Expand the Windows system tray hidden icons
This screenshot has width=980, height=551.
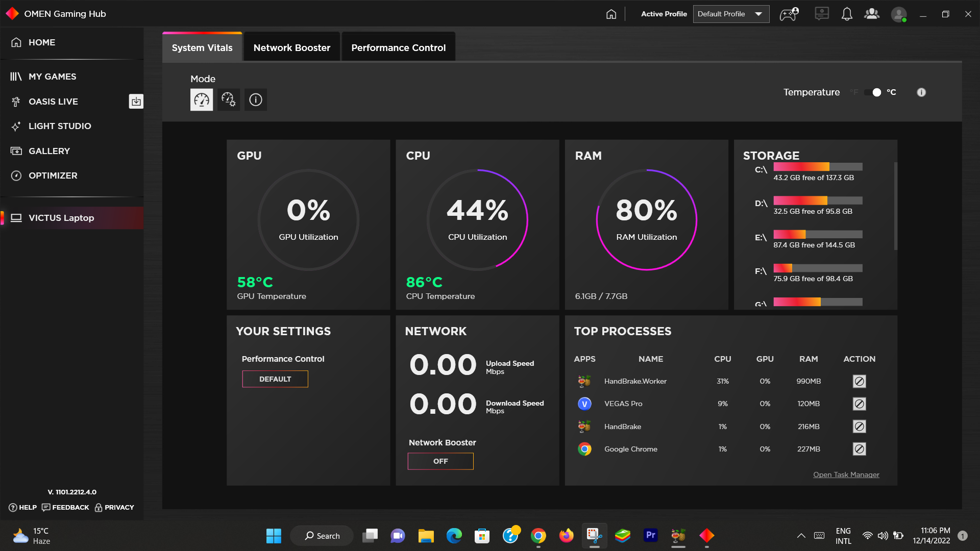point(801,536)
